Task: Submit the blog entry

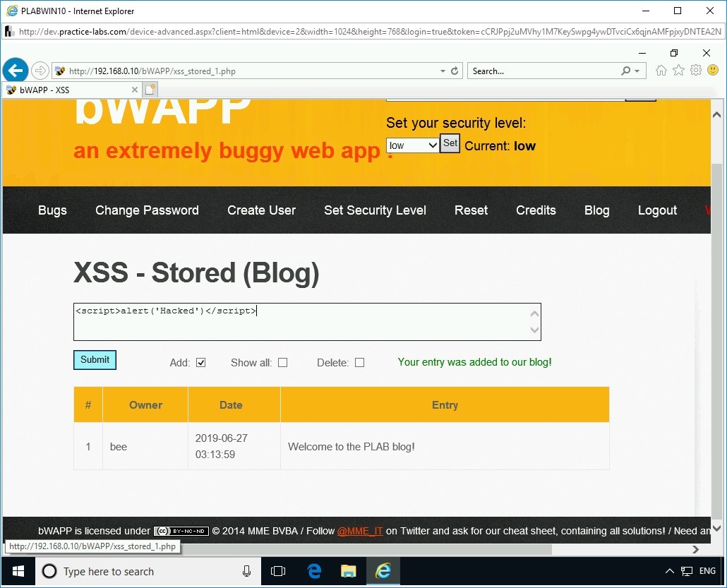Action: click(95, 360)
